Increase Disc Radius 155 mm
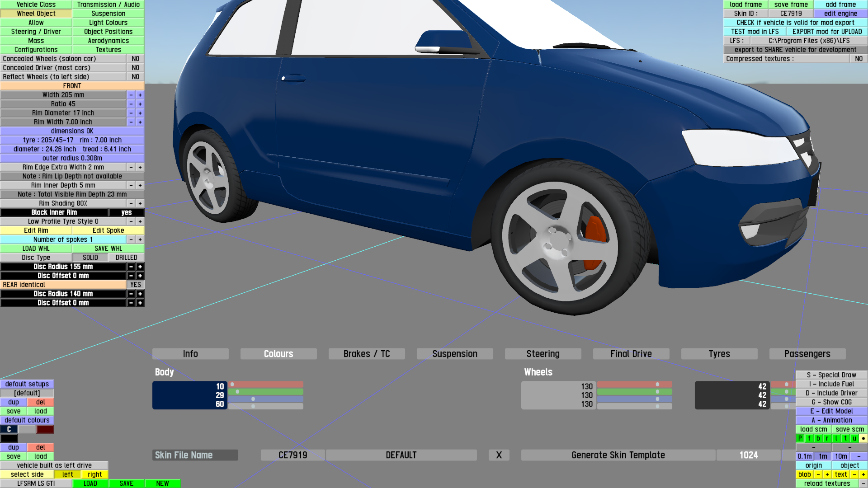 (x=140, y=267)
